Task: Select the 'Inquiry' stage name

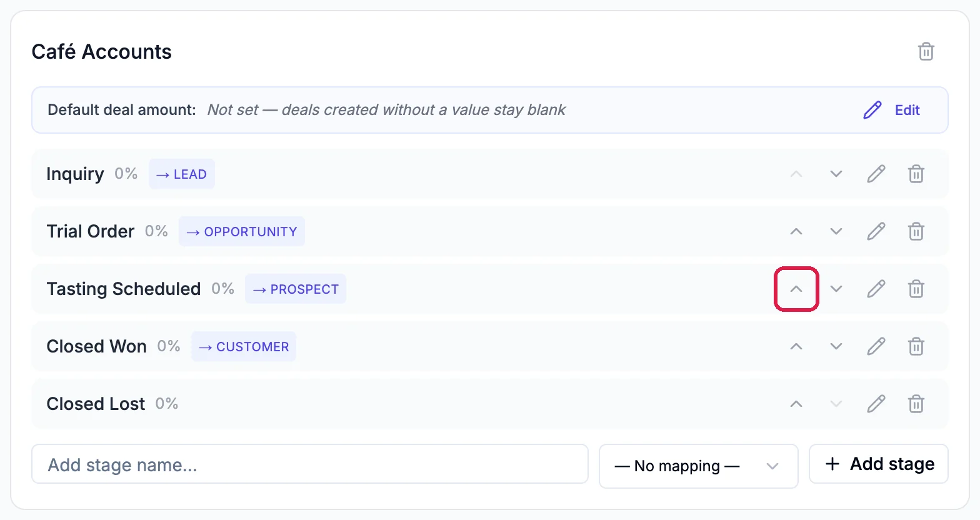Action: point(75,174)
